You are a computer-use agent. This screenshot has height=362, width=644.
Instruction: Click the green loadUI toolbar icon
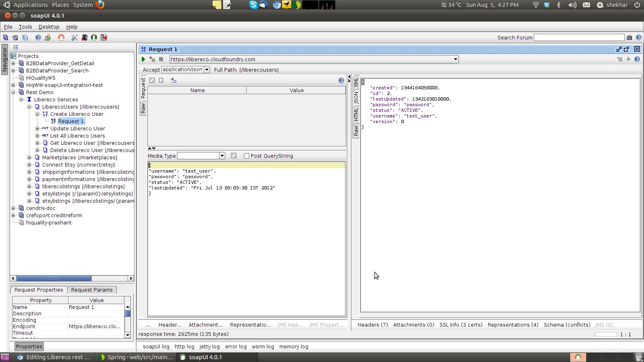coord(94,37)
